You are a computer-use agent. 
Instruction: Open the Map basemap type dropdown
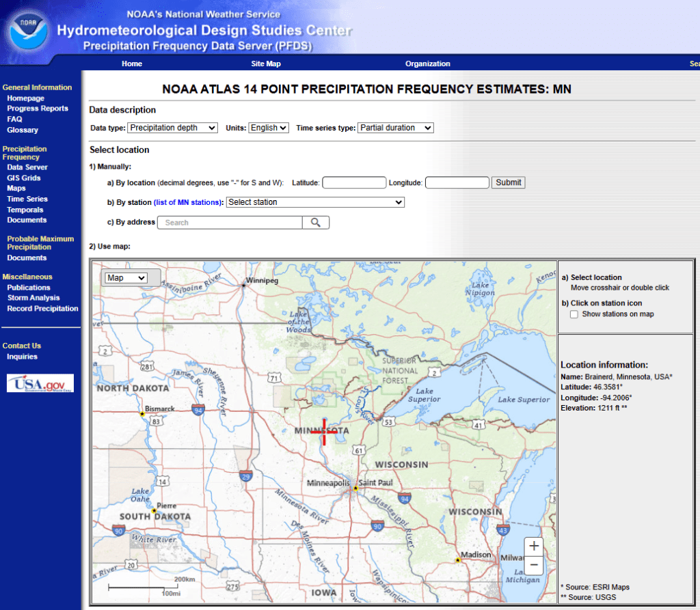coord(126,278)
